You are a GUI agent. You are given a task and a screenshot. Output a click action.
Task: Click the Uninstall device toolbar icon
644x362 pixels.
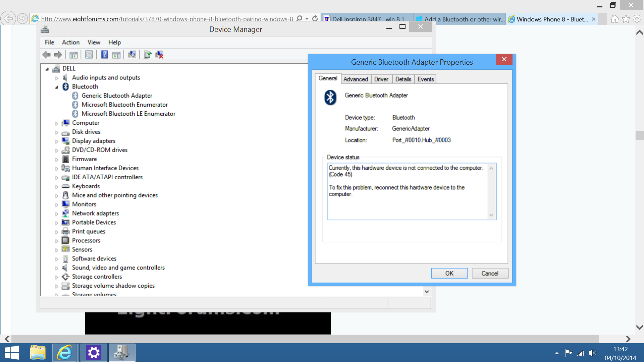(x=159, y=55)
